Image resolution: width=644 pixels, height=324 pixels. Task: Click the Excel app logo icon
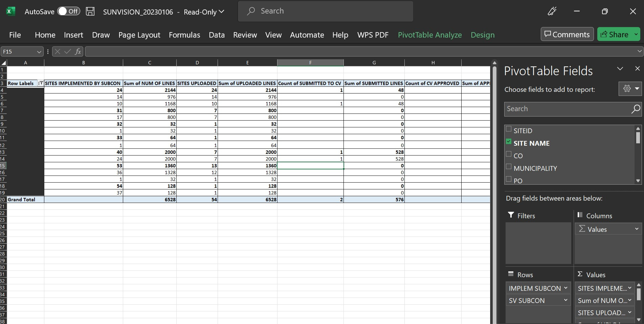pos(10,12)
